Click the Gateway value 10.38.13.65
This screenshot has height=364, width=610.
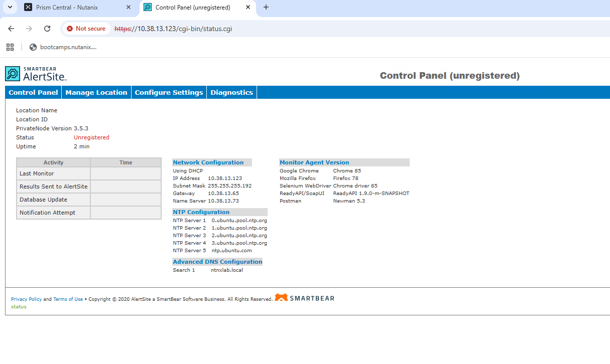point(223,194)
